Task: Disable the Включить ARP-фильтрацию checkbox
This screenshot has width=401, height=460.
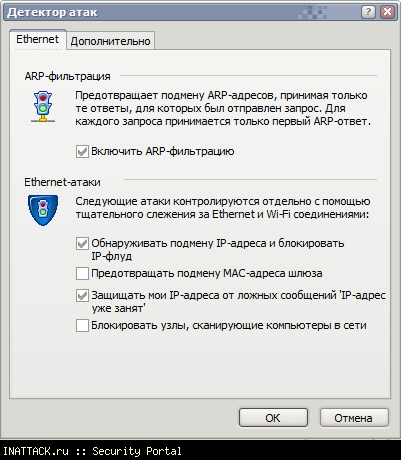Action: [x=82, y=151]
